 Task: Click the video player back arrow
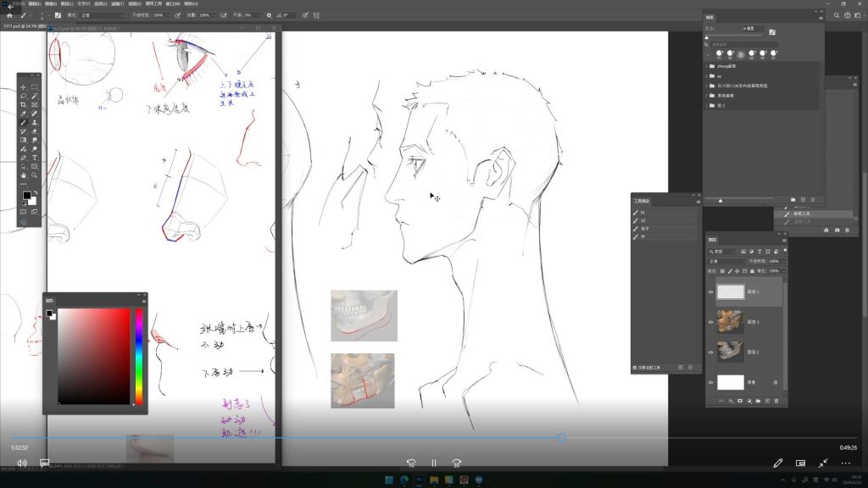(x=10, y=7)
